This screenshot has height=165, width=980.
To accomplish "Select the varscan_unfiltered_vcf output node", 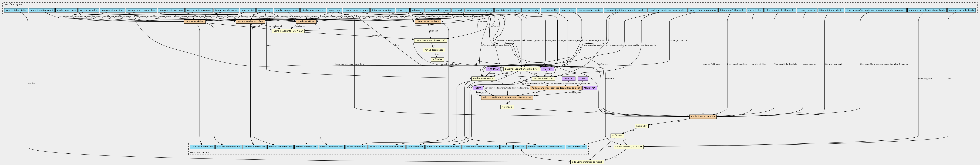I will click(229, 146).
